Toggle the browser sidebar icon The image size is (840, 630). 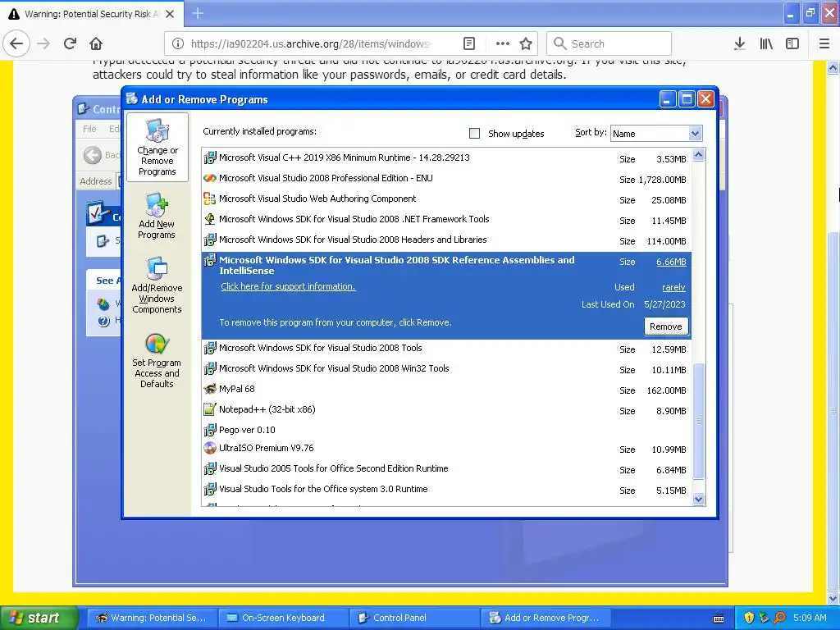coord(792,43)
